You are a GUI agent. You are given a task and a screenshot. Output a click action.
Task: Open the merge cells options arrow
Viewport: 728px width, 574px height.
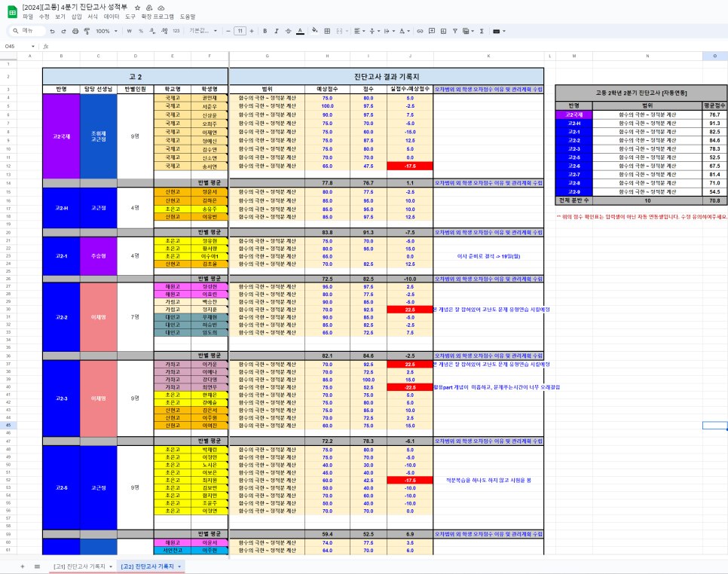tap(347, 31)
